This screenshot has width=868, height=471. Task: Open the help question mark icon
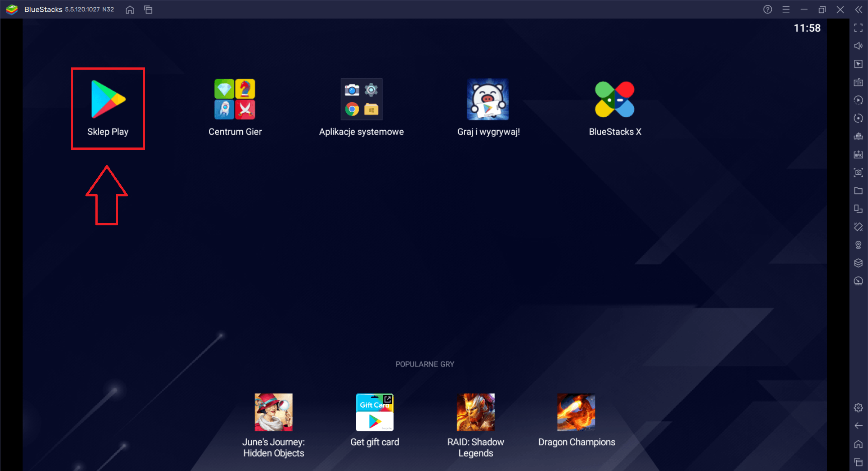pos(768,10)
